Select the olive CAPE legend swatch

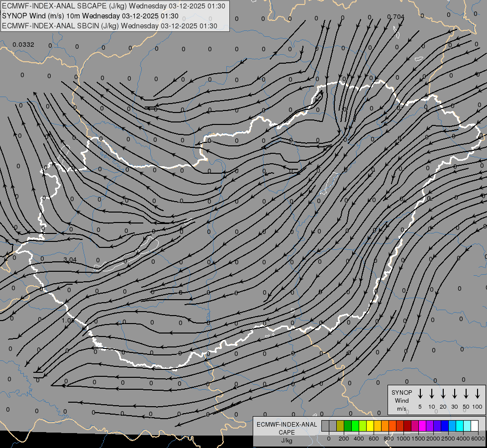(340, 426)
